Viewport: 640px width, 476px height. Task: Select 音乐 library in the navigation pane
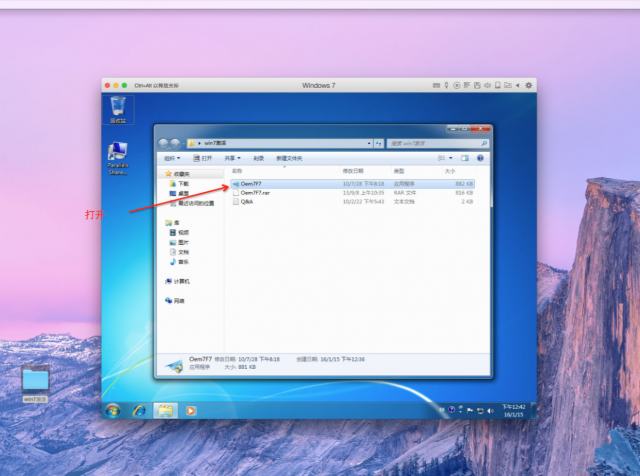click(179, 262)
